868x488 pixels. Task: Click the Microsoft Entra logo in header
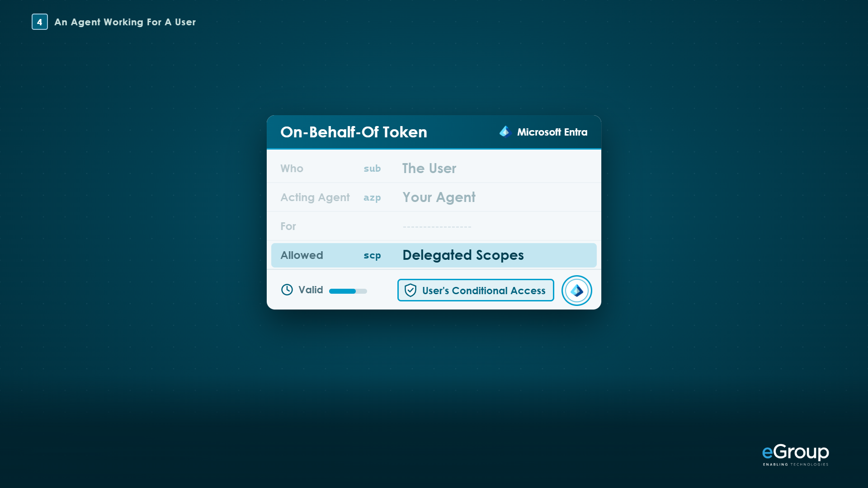[505, 131]
